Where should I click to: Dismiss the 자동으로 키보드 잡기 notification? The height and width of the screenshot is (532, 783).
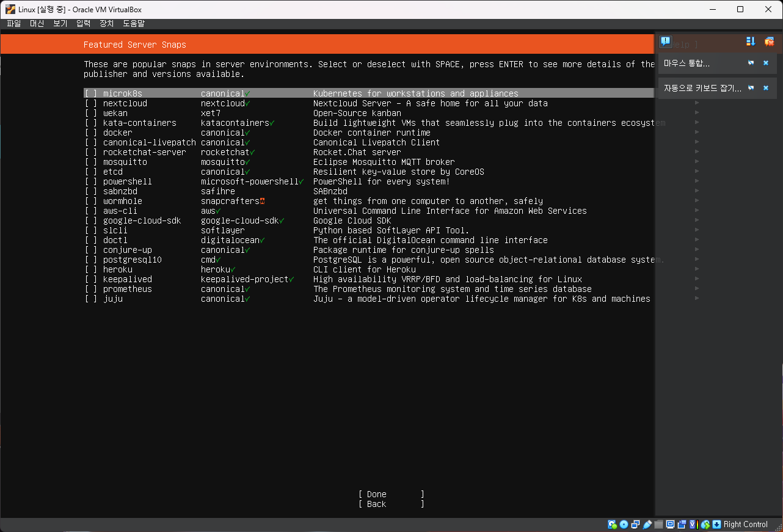click(x=766, y=88)
